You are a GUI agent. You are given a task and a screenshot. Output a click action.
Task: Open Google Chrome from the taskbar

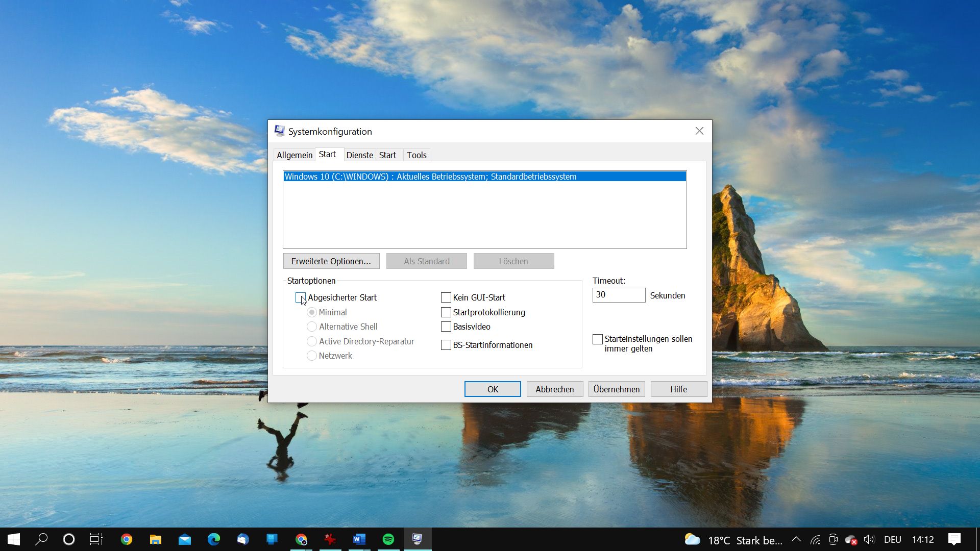(x=127, y=539)
